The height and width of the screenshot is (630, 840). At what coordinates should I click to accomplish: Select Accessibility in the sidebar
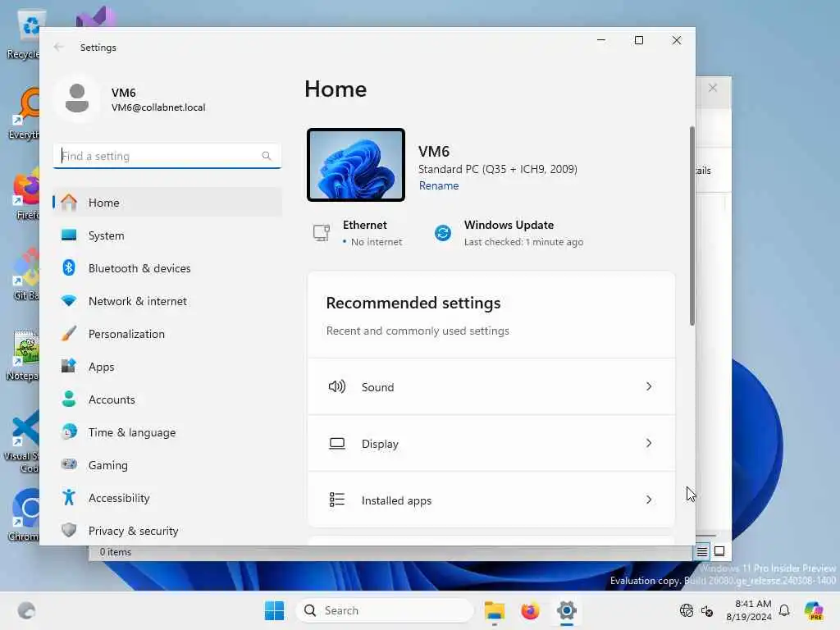(x=167, y=498)
